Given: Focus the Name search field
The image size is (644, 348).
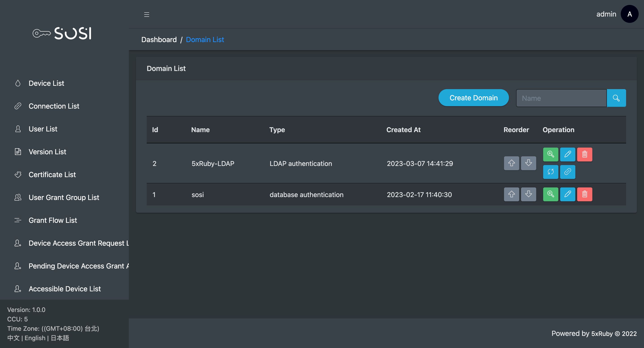Looking at the screenshot, I should click(x=561, y=98).
